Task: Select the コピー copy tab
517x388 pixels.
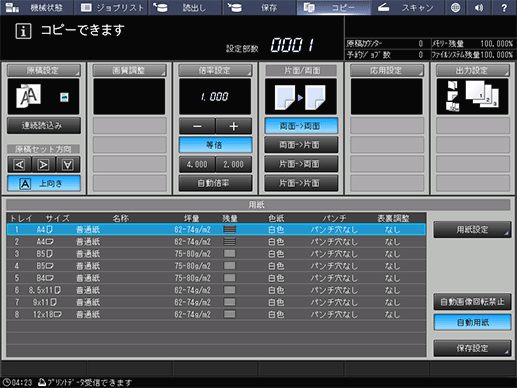Action: (x=333, y=7)
